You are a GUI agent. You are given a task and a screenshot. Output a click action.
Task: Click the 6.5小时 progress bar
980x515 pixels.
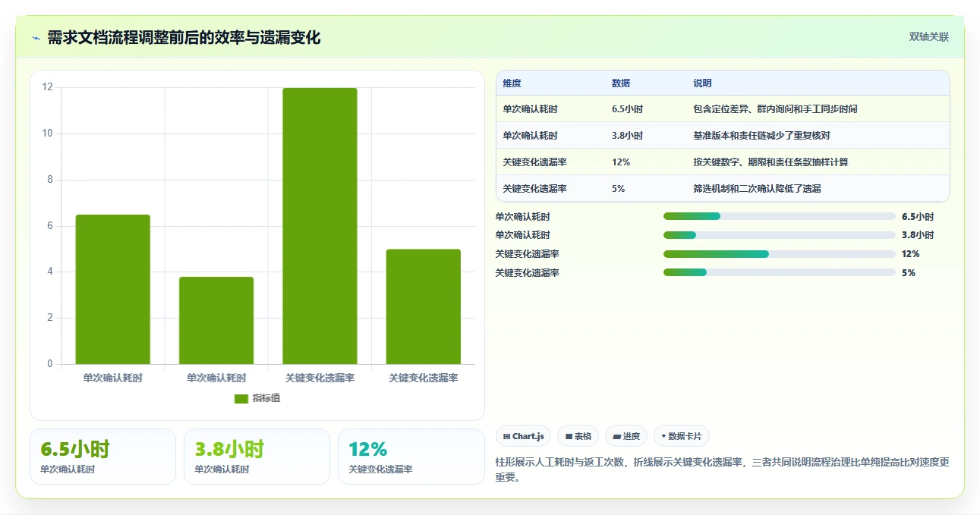(780, 216)
